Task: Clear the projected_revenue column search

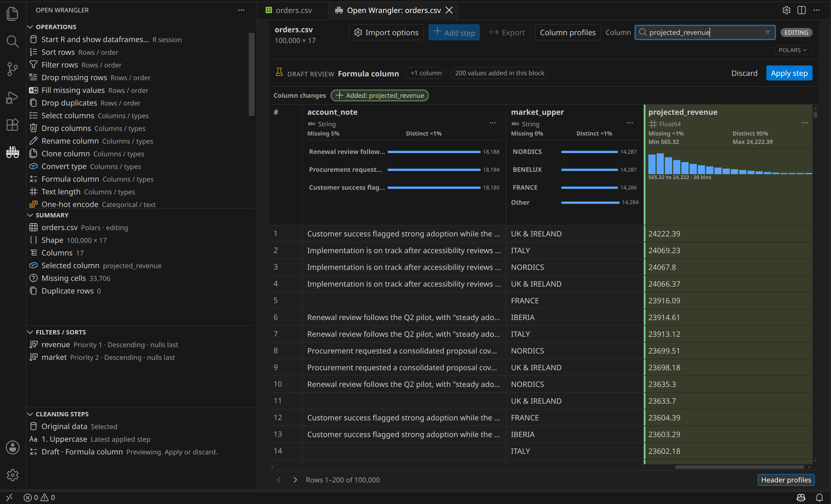Action: 768,32
